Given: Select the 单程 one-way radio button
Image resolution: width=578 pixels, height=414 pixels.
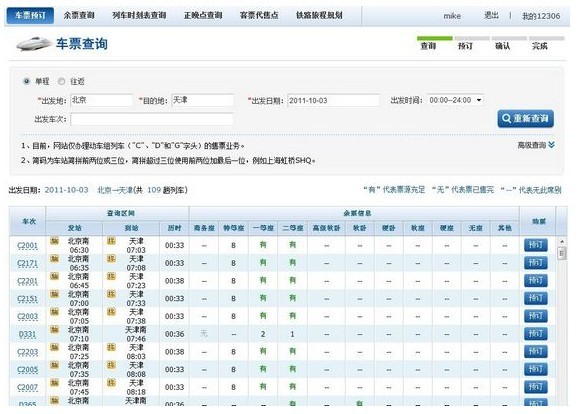Looking at the screenshot, I should (26, 81).
